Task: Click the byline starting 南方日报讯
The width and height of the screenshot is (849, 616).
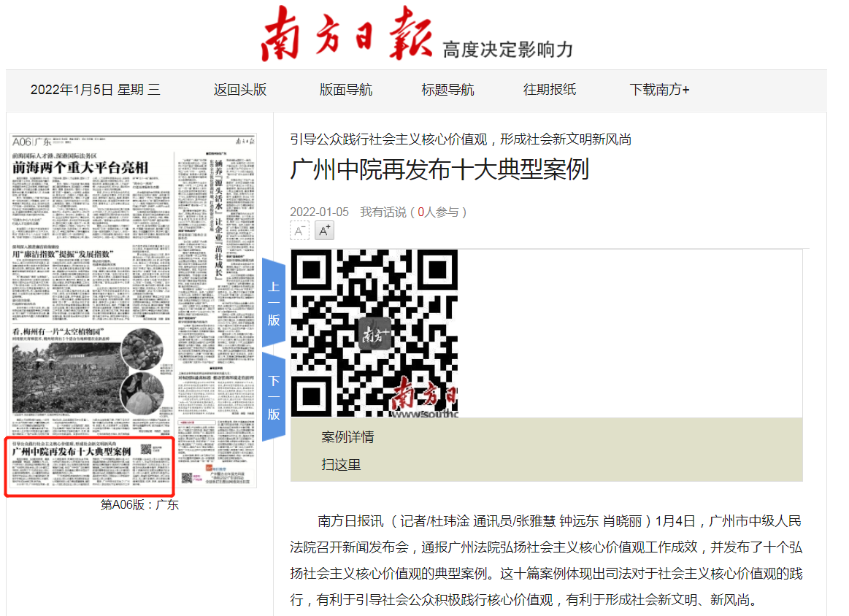Action: tap(546, 561)
